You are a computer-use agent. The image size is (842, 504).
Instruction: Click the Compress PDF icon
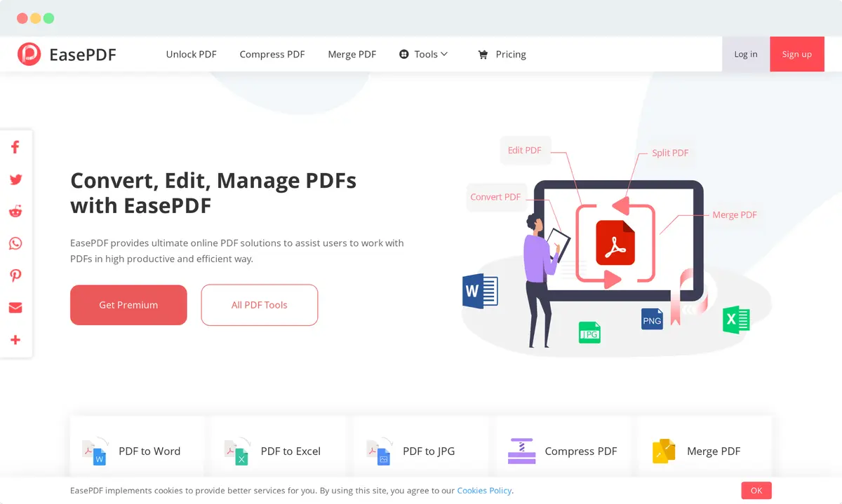pyautogui.click(x=521, y=451)
